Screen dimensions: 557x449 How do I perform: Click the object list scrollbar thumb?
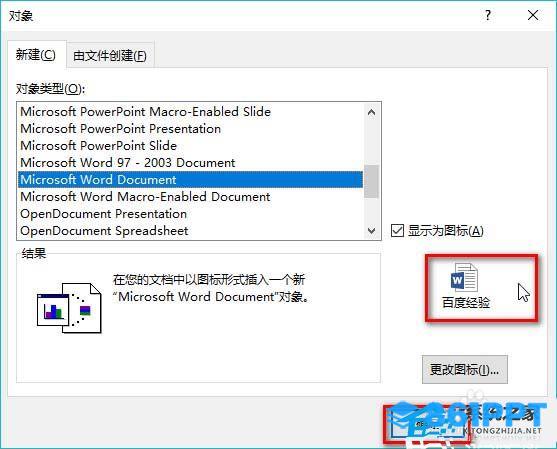tap(372, 181)
